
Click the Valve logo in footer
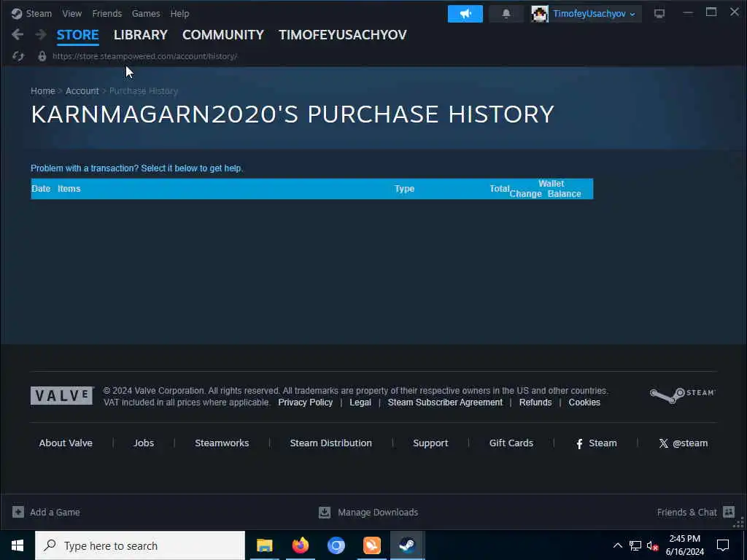62,396
